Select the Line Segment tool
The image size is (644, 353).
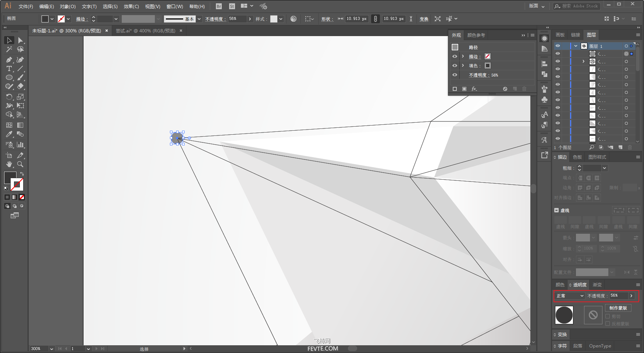(x=21, y=68)
